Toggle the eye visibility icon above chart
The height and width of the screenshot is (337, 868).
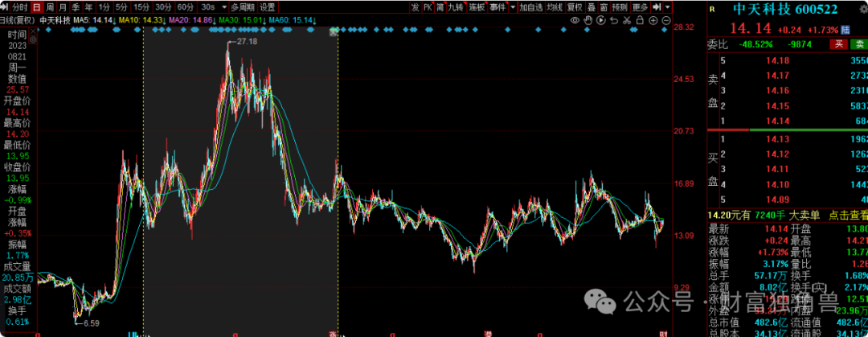575,20
